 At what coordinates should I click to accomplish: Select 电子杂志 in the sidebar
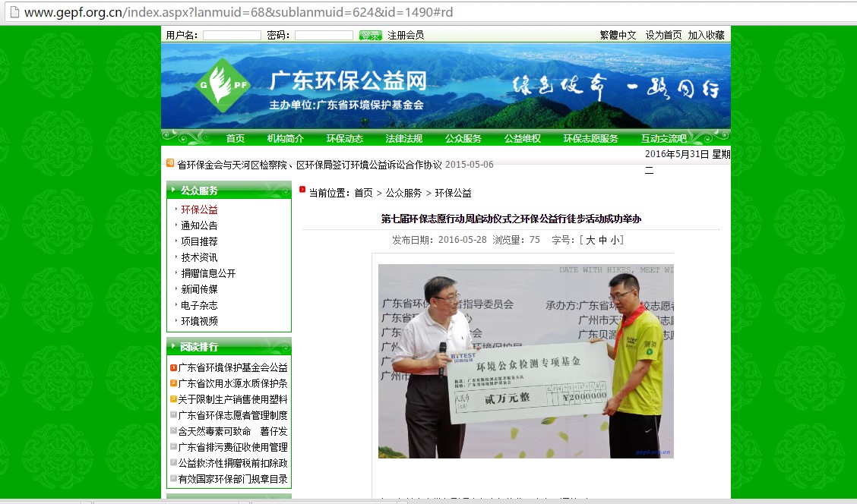[200, 305]
